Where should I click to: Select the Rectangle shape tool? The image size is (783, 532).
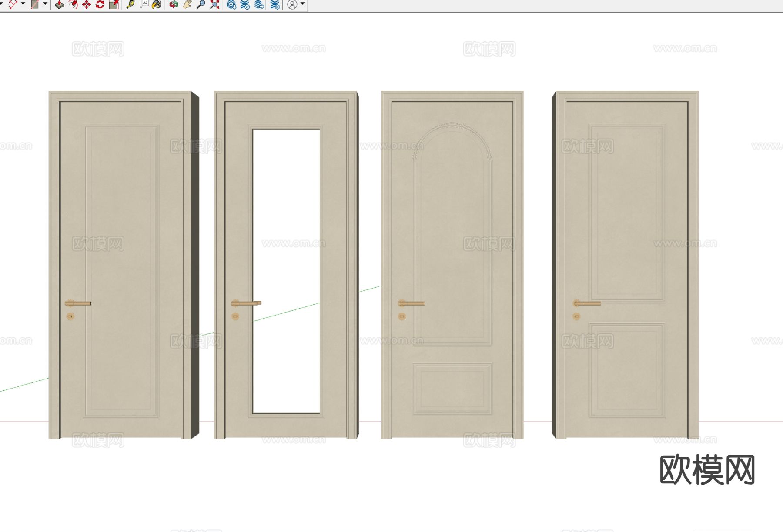click(x=35, y=4)
